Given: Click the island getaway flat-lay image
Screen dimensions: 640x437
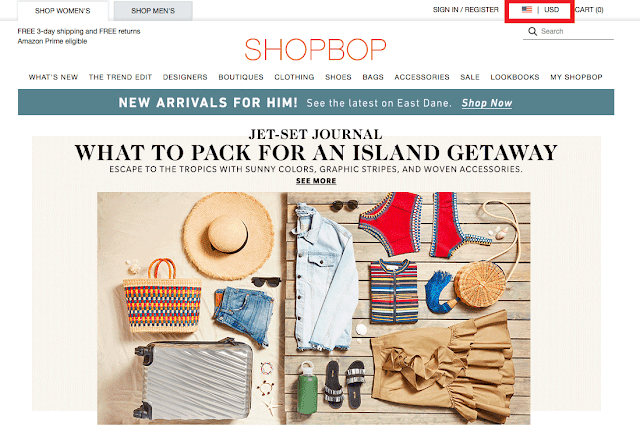Looking at the screenshot, I should [313, 308].
